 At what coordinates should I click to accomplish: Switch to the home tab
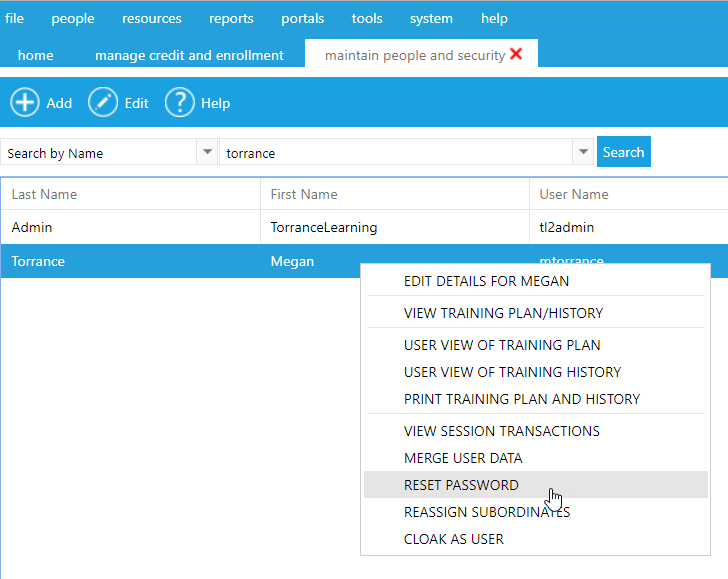[36, 55]
